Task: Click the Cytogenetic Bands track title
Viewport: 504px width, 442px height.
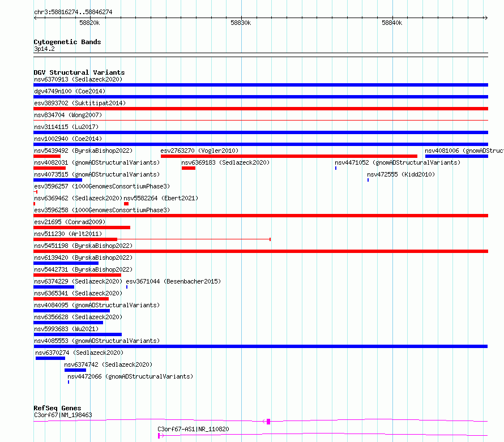Action: (x=67, y=42)
